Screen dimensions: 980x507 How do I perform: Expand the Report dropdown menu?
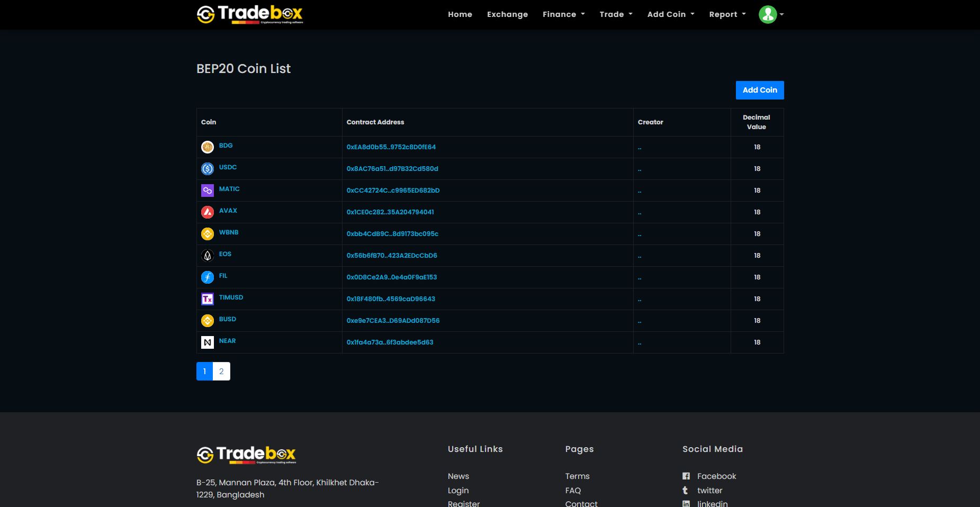727,14
